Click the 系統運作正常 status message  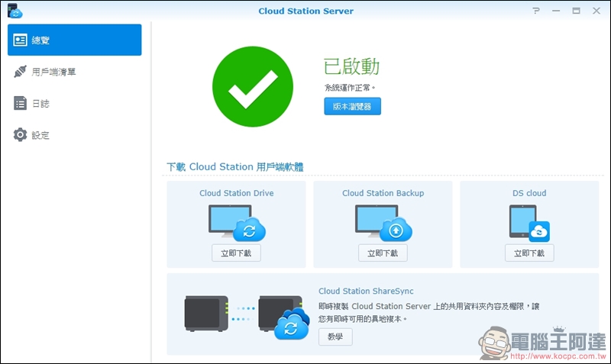(350, 88)
